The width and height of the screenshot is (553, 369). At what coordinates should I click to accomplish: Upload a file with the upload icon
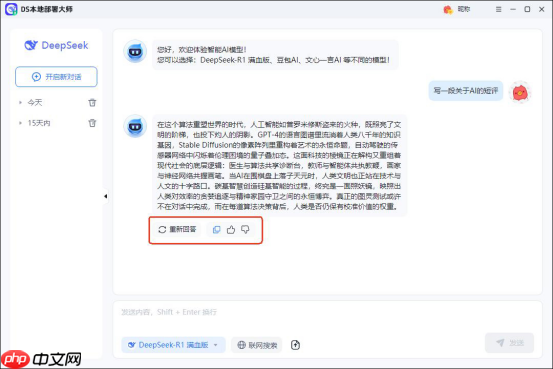pyautogui.click(x=296, y=345)
